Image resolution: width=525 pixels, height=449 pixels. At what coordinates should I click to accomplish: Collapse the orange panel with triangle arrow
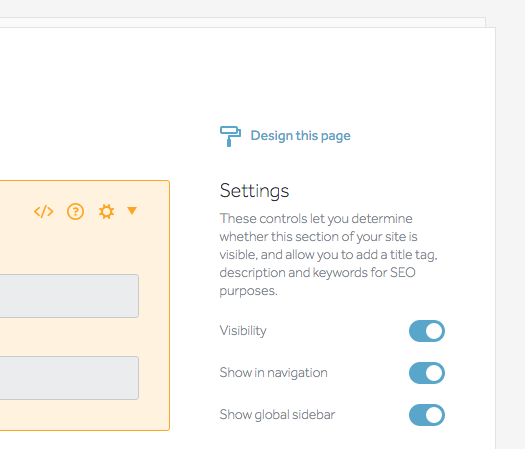(x=132, y=210)
